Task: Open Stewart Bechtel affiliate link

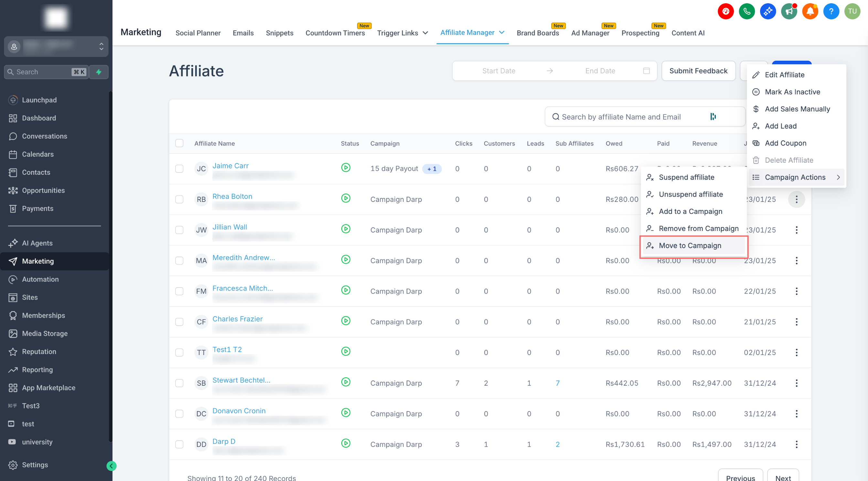Action: pyautogui.click(x=241, y=380)
